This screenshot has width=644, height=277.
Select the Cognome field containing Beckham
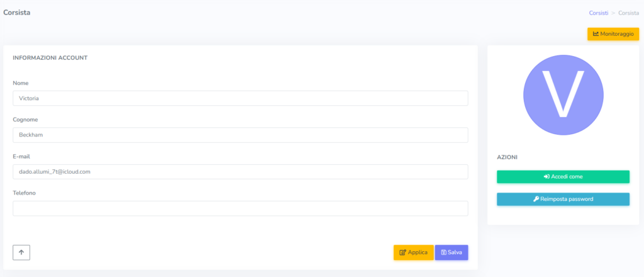[240, 135]
